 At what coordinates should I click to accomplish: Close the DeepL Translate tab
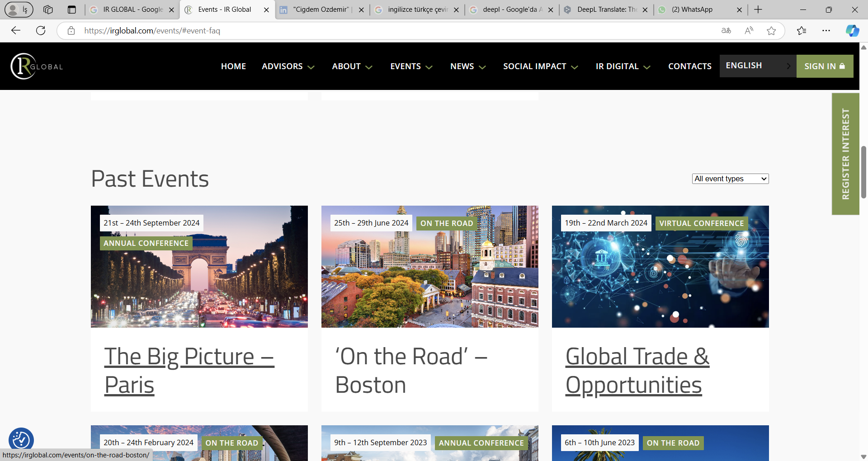click(x=645, y=9)
